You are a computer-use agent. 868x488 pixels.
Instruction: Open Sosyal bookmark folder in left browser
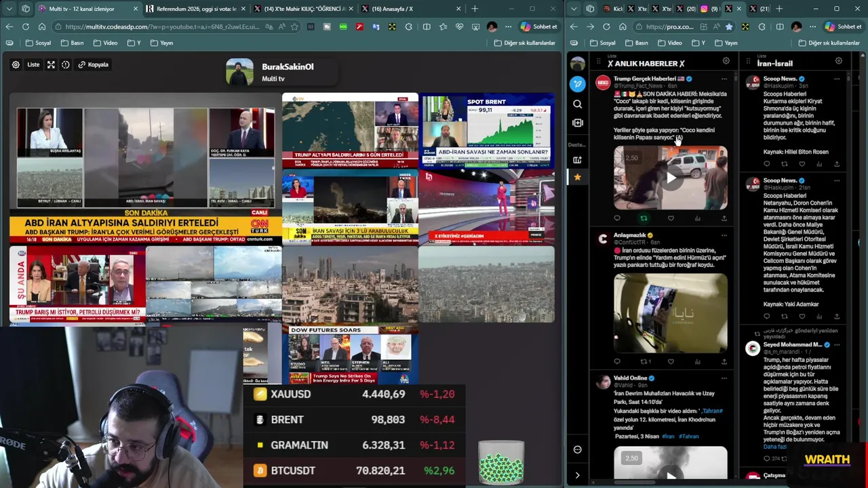(x=38, y=43)
